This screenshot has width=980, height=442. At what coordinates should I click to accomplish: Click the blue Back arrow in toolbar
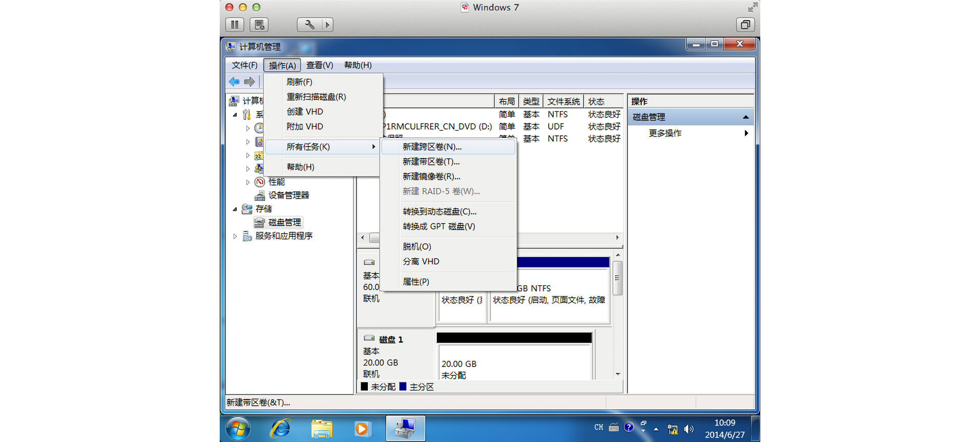(234, 82)
